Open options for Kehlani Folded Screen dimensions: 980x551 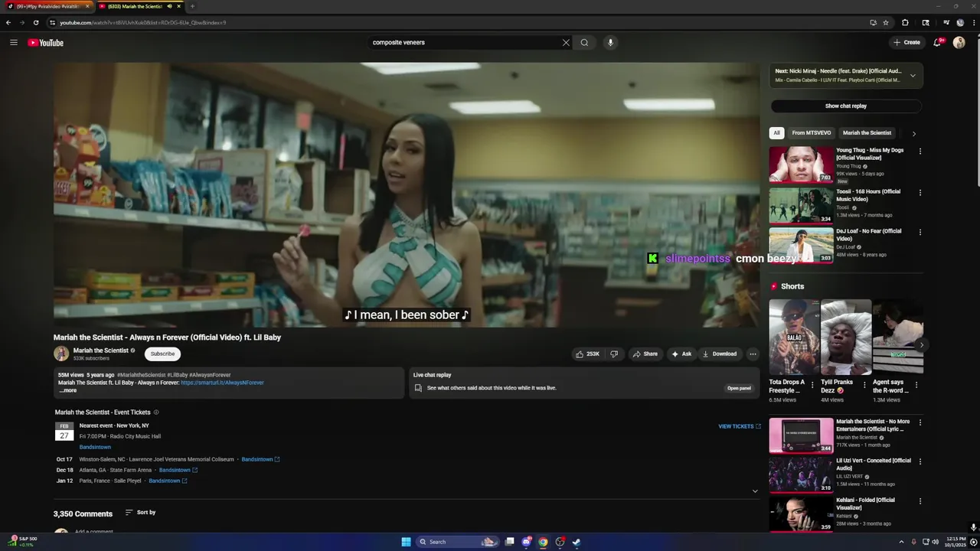click(920, 501)
